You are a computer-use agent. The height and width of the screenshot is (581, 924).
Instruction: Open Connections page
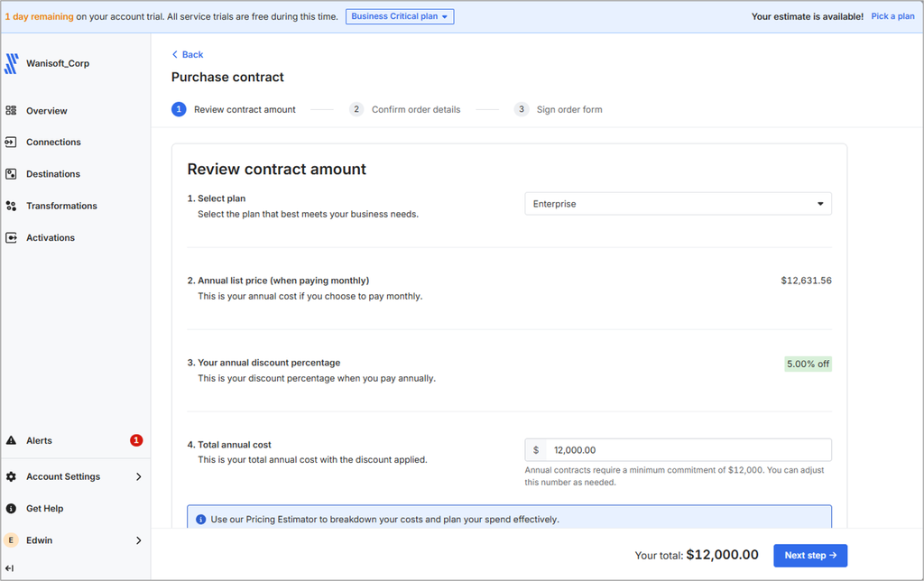point(53,142)
